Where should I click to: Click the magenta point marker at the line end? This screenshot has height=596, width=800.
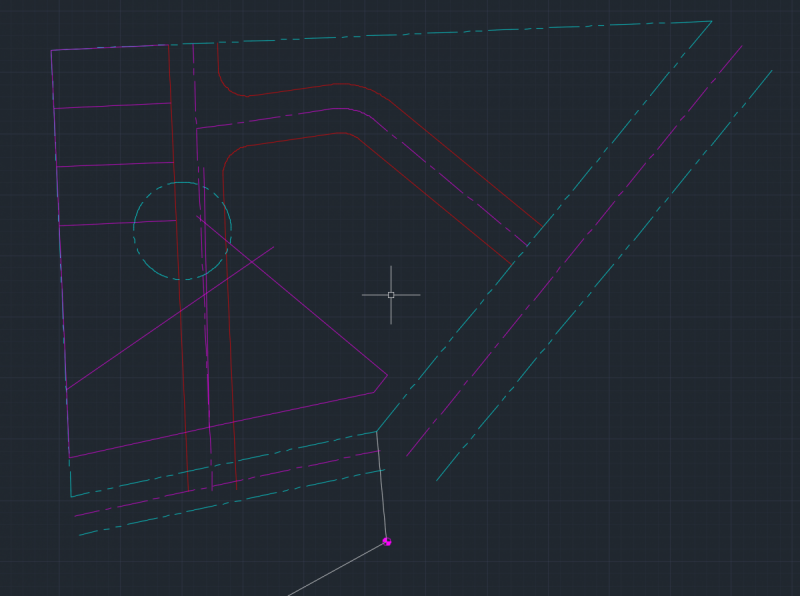(x=387, y=541)
